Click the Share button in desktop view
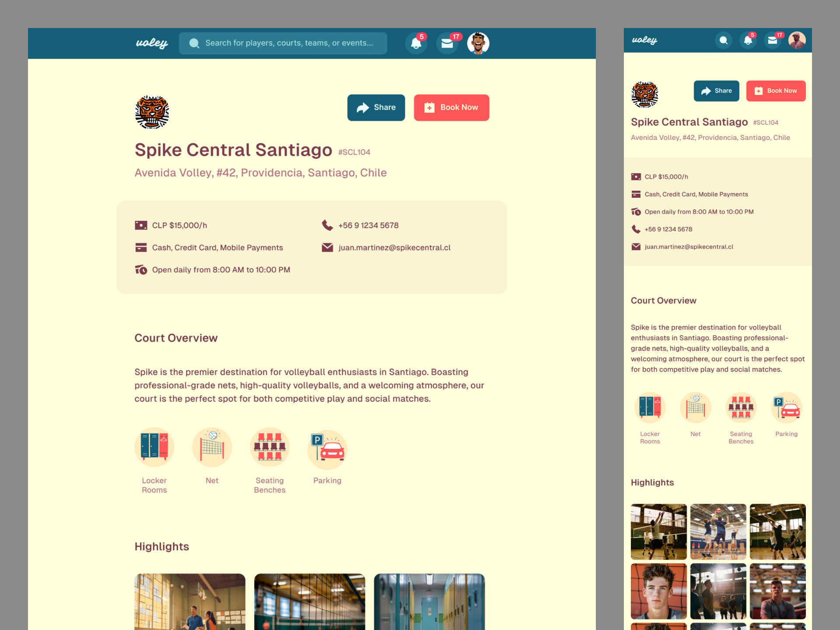Screen dimensions: 840x630 (376, 108)
